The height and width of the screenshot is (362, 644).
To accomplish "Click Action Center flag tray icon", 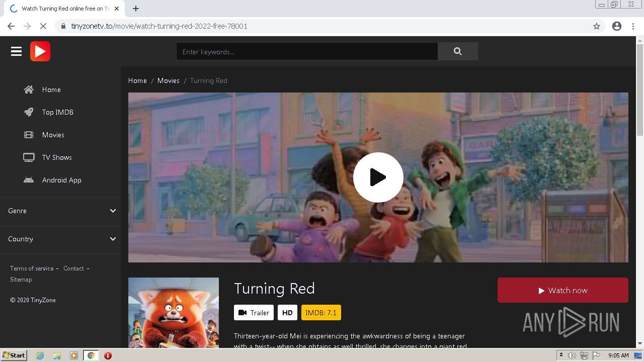I will [x=596, y=355].
